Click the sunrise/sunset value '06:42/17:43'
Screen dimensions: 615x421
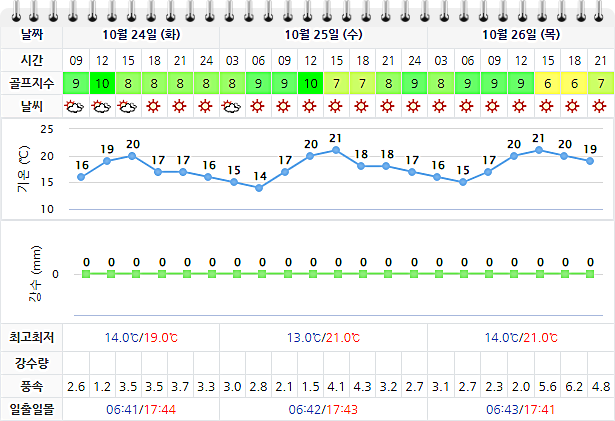(324, 410)
